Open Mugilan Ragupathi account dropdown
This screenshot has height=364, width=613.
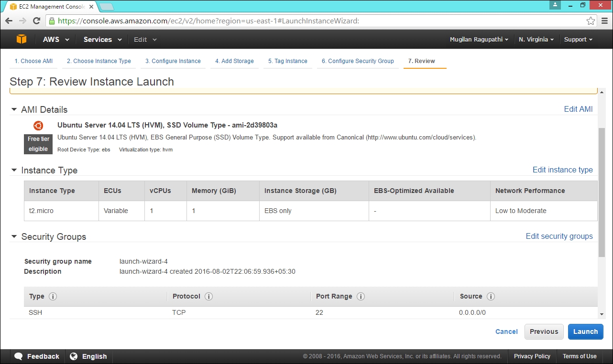click(x=479, y=40)
